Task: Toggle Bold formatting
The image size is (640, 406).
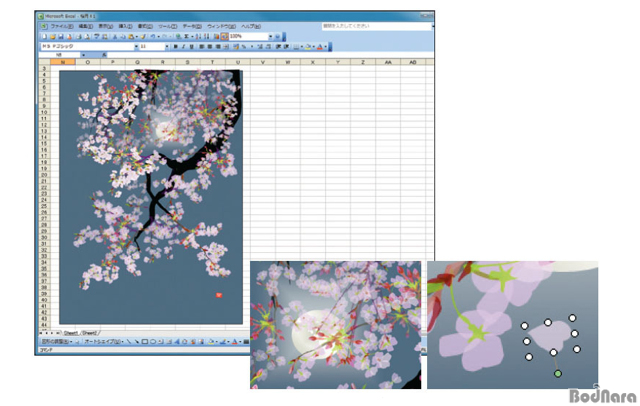Action: (x=175, y=47)
